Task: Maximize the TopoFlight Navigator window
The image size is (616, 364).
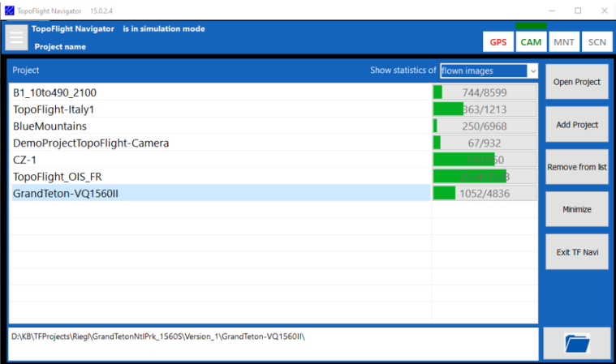Action: (578, 11)
